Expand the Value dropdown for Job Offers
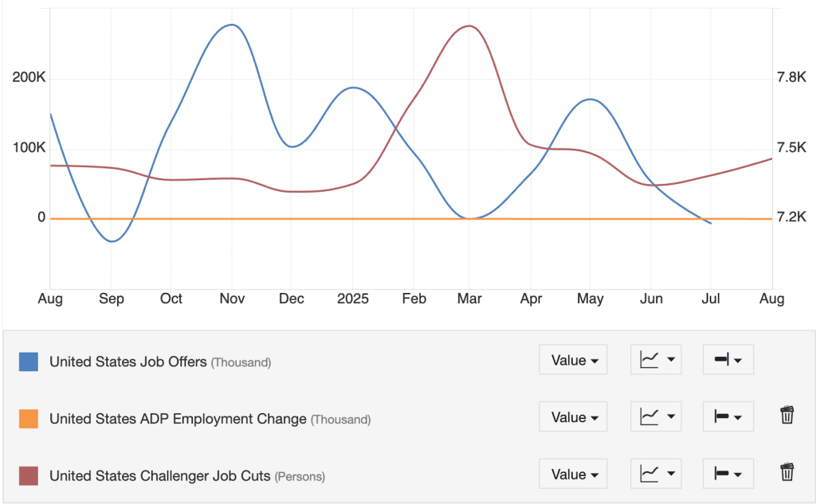816x504 pixels. pyautogui.click(x=573, y=360)
